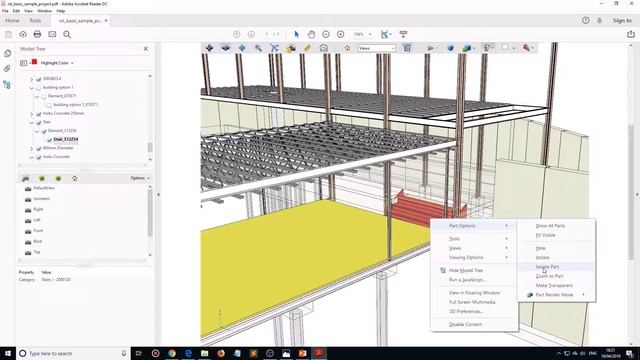Viewport: 640px width, 360px height.
Task: Open Microsoft Edge from the taskbar
Action: point(188,353)
